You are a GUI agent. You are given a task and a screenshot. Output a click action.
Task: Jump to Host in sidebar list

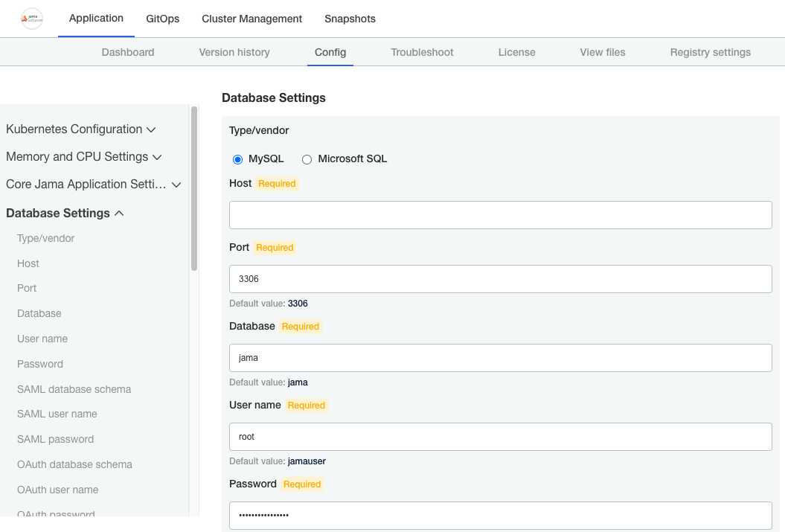click(x=28, y=263)
